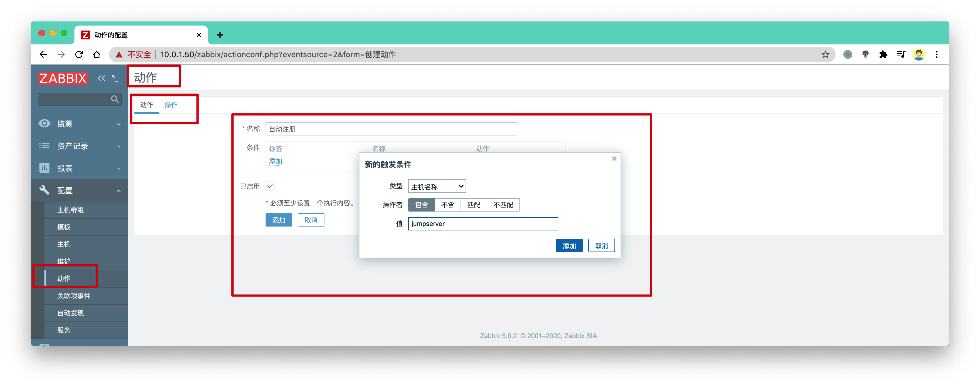
Task: Click the 名称 field containing 自动注册
Action: [391, 129]
